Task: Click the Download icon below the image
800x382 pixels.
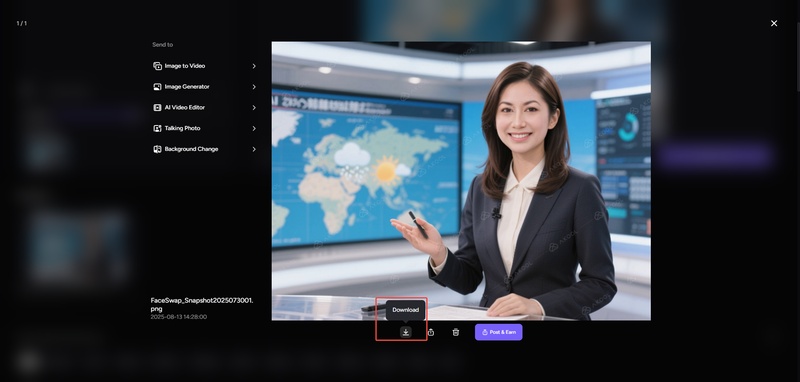Action: 406,333
